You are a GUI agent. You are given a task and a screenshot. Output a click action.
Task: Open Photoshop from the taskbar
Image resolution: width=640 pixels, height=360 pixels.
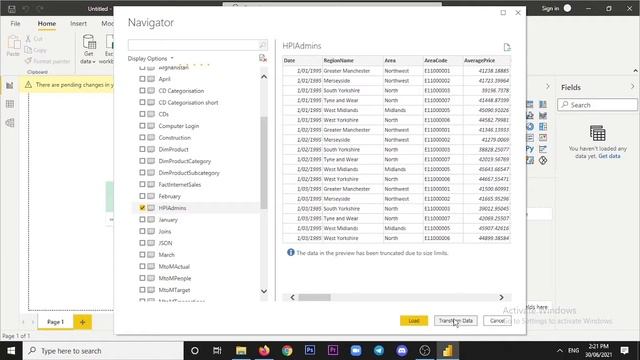[x=310, y=351]
